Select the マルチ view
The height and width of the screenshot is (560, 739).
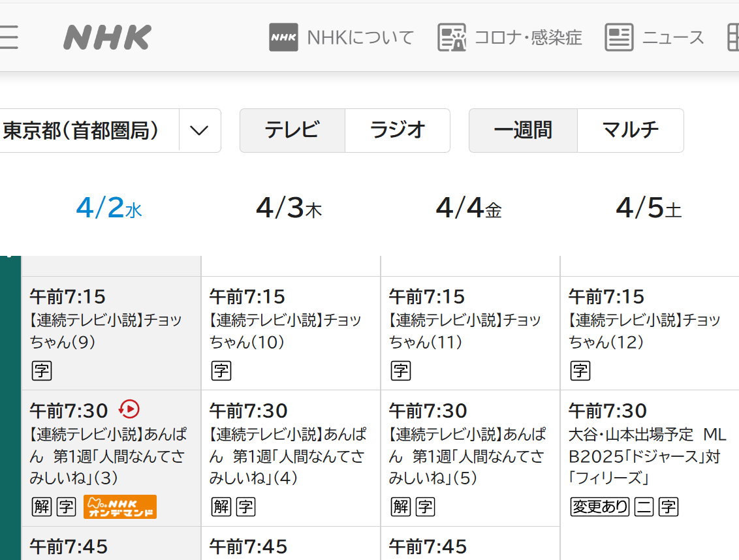631,131
